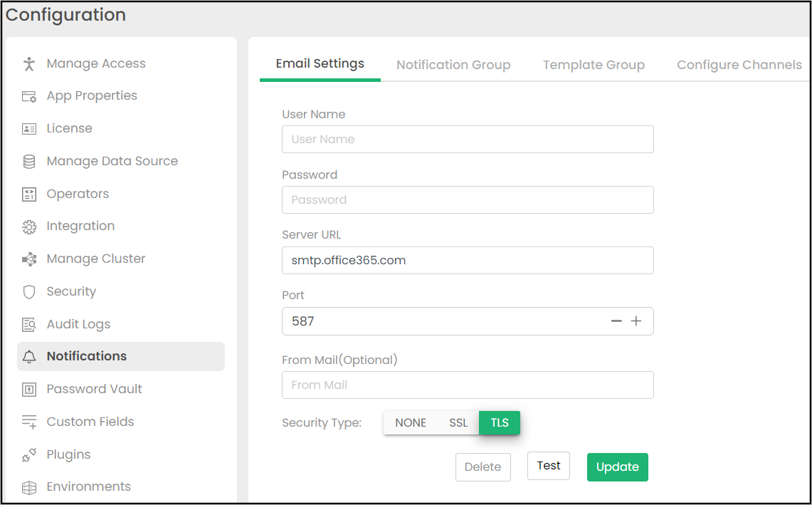Click the Custom Fields add-lines icon
This screenshot has width=812, height=505.
(x=29, y=422)
